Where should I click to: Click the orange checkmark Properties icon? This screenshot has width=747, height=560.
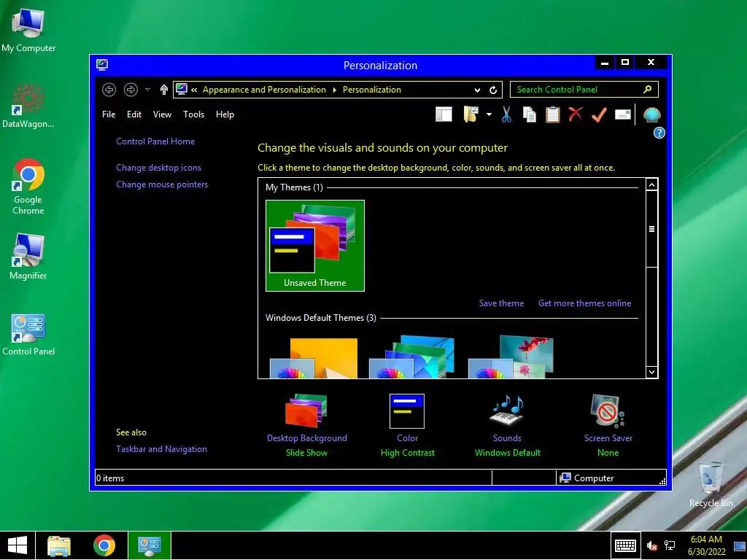(599, 114)
